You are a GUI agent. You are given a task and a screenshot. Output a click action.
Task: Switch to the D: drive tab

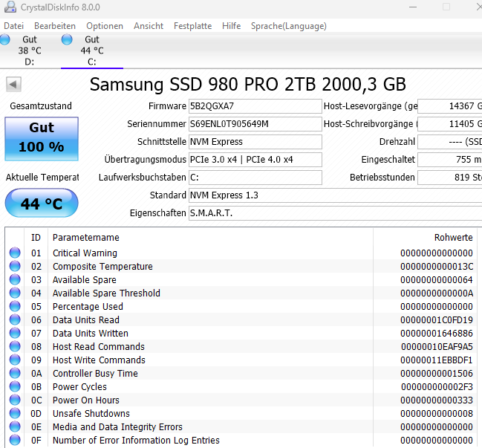(30, 51)
